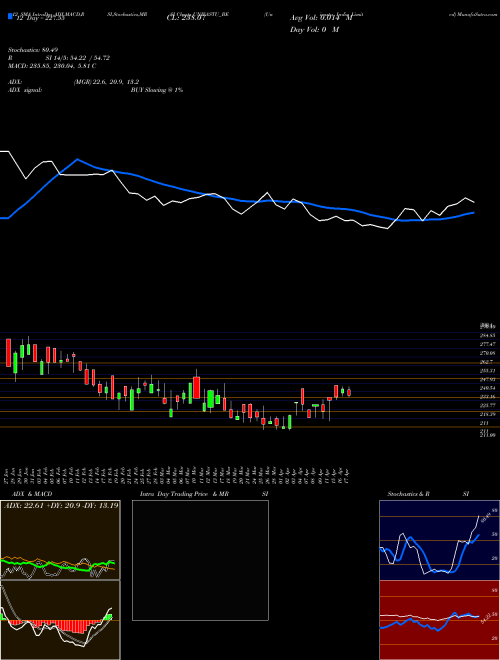Click the blue Stochastics sub-chart
500x660 pixels.
coord(439,540)
